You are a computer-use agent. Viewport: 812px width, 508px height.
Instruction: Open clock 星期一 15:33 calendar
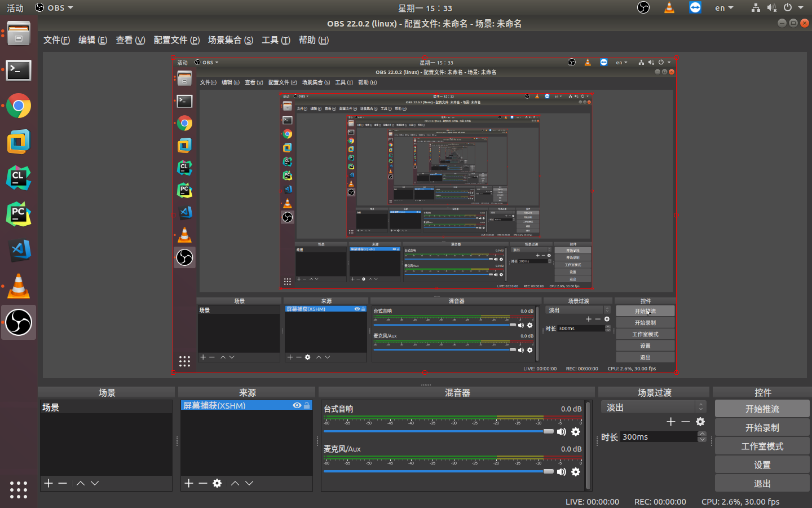pos(425,8)
